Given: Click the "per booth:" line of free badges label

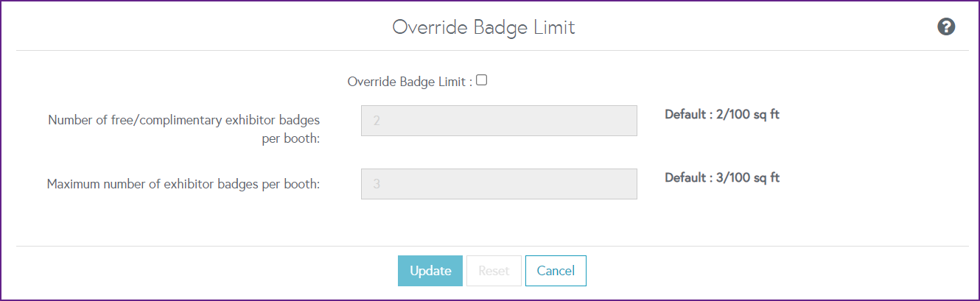Looking at the screenshot, I should point(290,139).
